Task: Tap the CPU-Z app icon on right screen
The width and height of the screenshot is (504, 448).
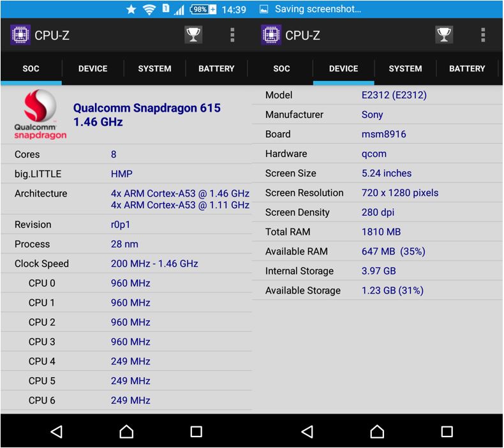Action: pyautogui.click(x=271, y=34)
